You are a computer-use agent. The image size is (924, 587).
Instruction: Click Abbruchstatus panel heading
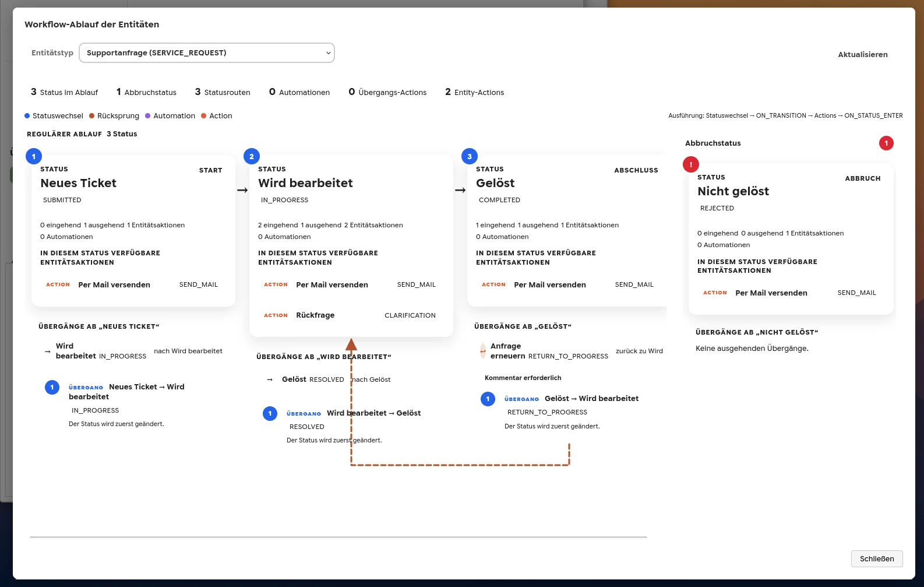click(713, 143)
